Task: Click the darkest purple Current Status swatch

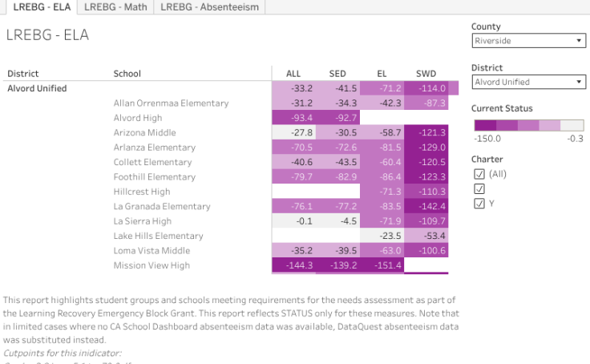Action: pos(485,125)
